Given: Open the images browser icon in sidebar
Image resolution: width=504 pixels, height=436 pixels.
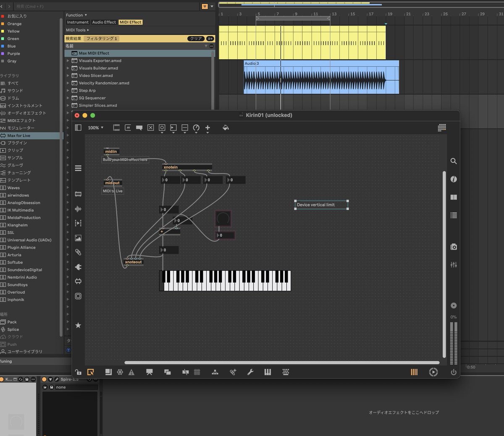Looking at the screenshot, I should [78, 238].
